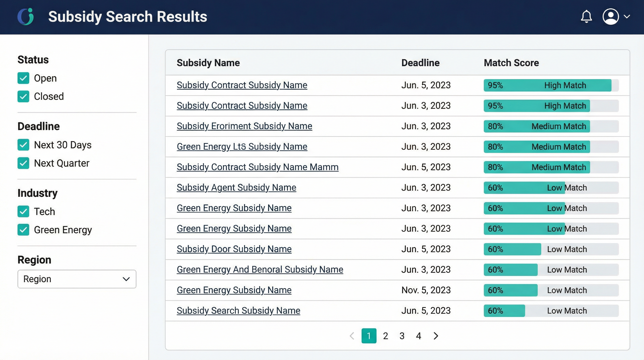Disable the Next 30 Days filter

tap(23, 145)
